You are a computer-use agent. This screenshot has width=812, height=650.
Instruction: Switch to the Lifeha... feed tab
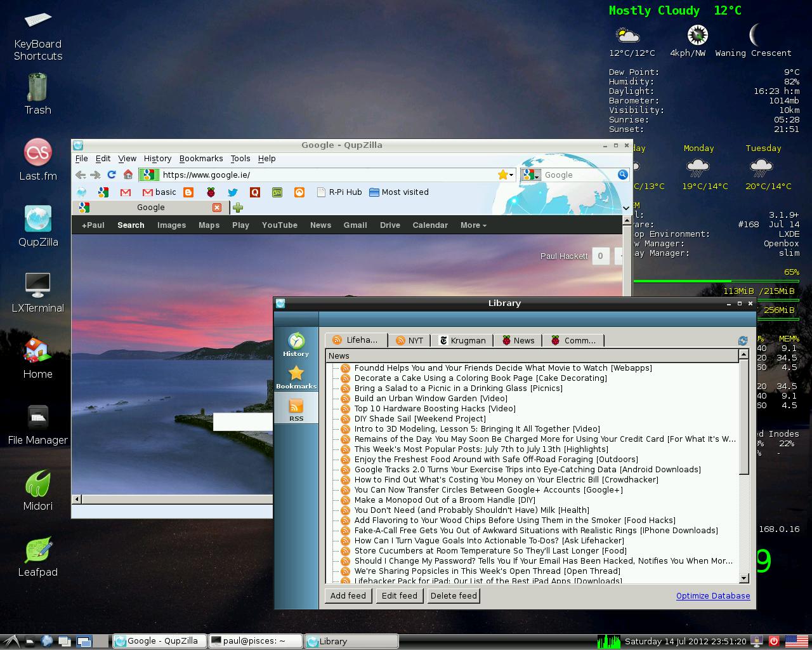click(356, 340)
